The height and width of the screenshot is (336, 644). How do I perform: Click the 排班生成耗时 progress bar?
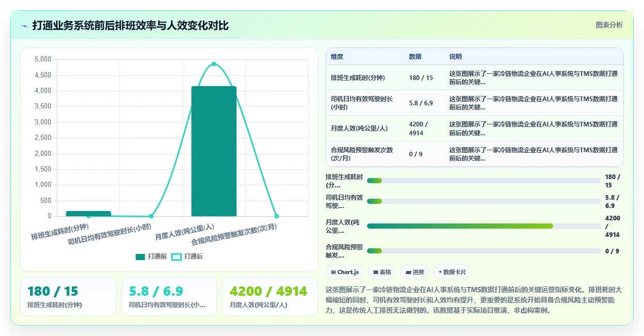pyautogui.click(x=484, y=181)
